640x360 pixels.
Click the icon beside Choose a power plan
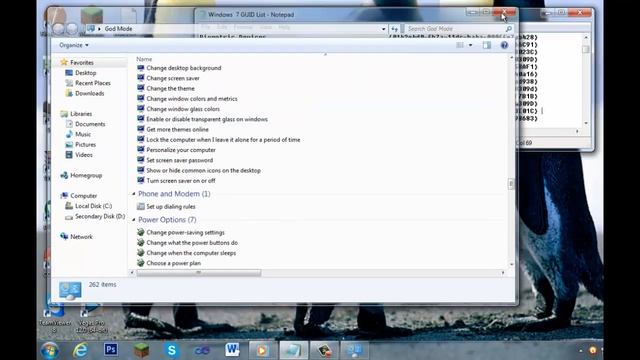tap(141, 262)
